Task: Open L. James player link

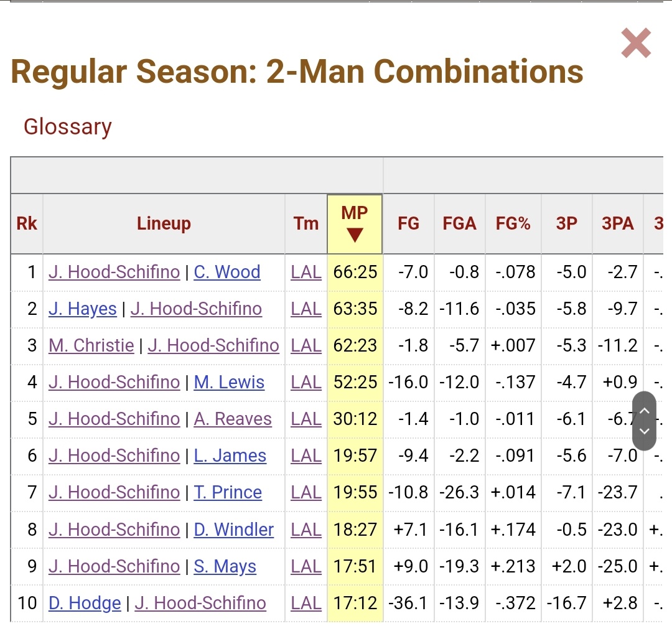Action: [230, 455]
